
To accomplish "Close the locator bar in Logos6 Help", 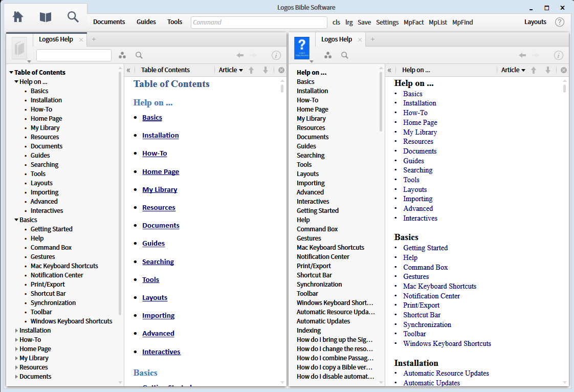I will 281,70.
